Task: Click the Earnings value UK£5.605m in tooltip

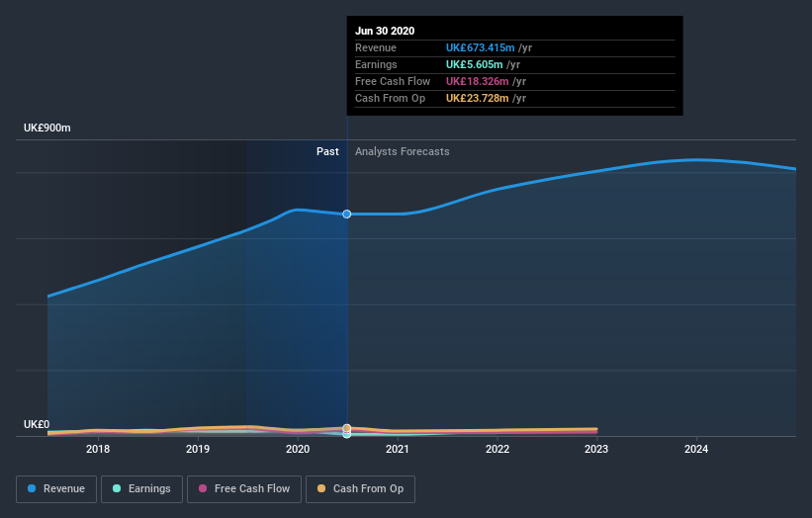Action: (x=475, y=64)
